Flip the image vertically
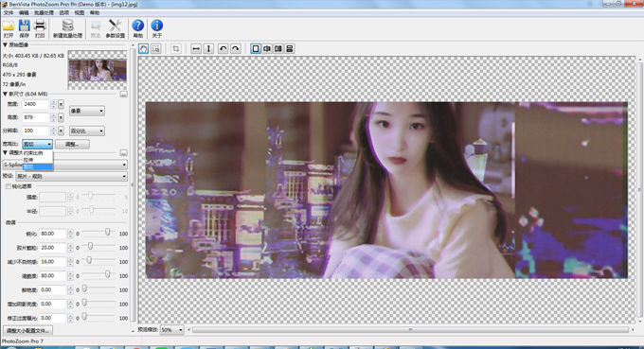Screen dimensions: 644x349 (208, 49)
